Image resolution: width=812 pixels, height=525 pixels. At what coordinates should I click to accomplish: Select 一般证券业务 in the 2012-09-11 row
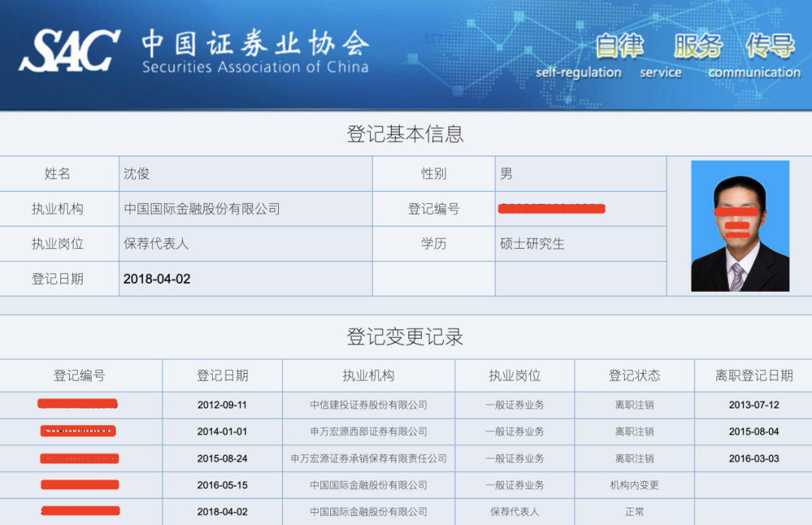click(x=515, y=405)
